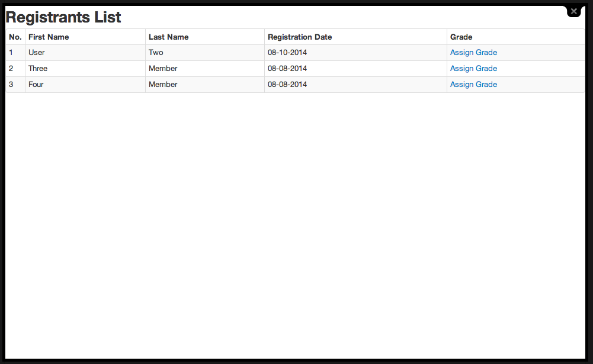Click Assign Grade for Three Member
This screenshot has height=364, width=593.
tap(473, 69)
